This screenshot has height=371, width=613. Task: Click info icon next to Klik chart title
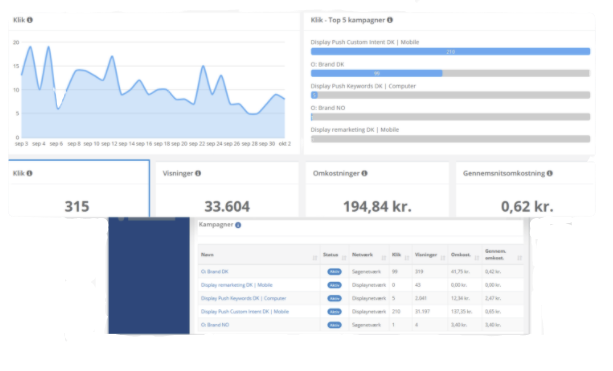point(30,20)
